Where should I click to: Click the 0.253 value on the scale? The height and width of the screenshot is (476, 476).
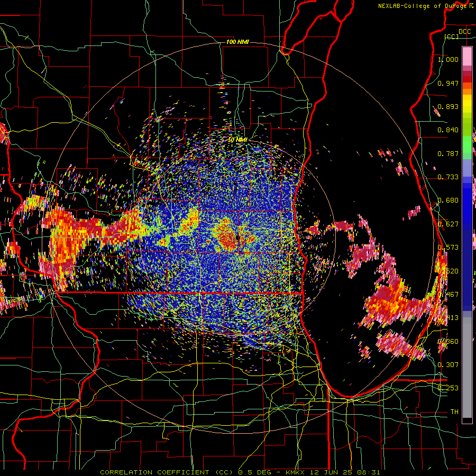(448, 388)
